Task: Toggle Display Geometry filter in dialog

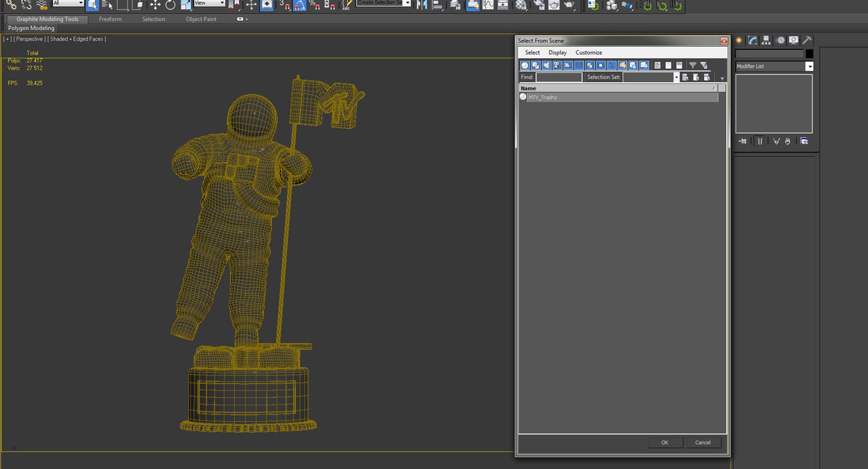Action: click(525, 66)
